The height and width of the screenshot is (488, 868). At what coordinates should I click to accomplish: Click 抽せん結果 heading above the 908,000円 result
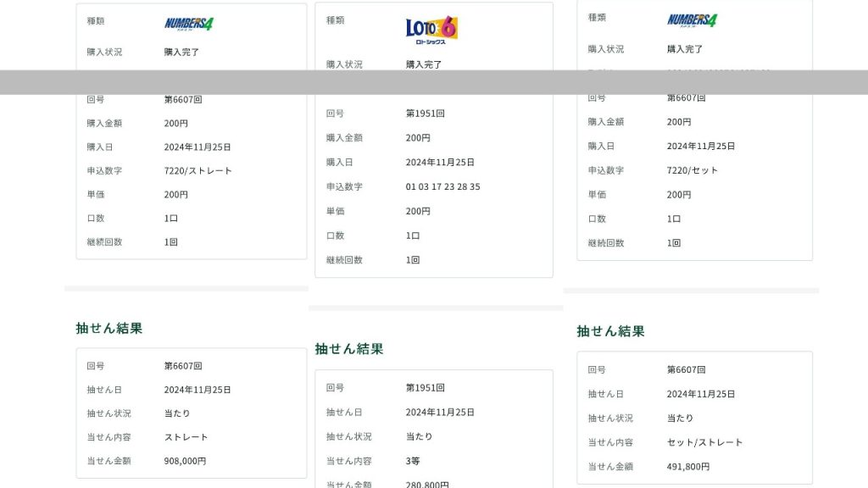pos(109,328)
